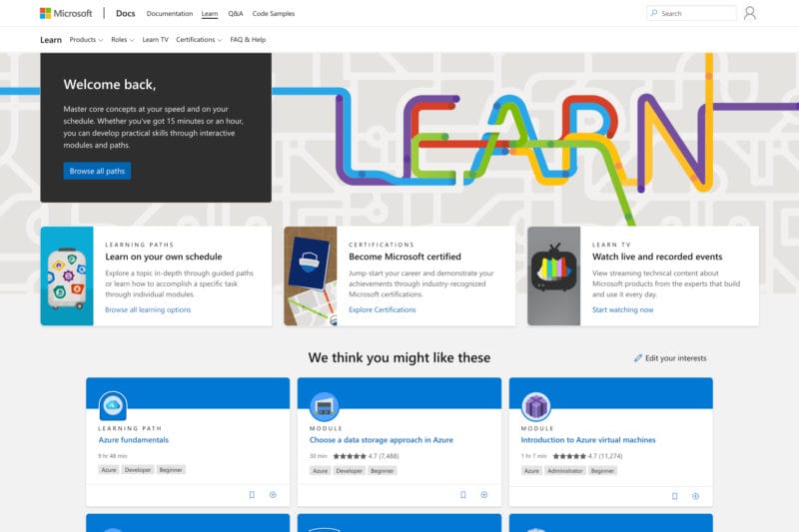The width and height of the screenshot is (799, 532).
Task: Click the pencil icon beside Edit your interests
Action: point(638,358)
